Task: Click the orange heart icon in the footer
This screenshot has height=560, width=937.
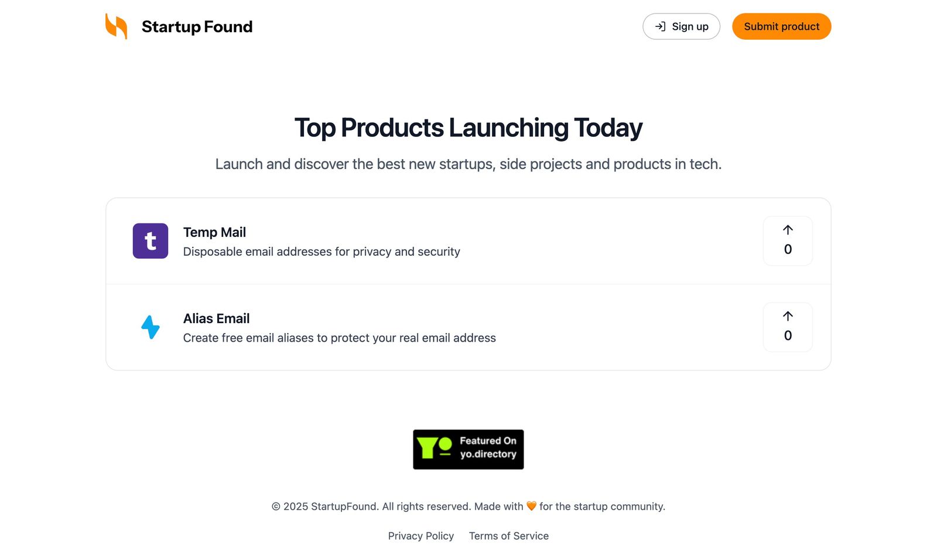Action: click(x=531, y=506)
